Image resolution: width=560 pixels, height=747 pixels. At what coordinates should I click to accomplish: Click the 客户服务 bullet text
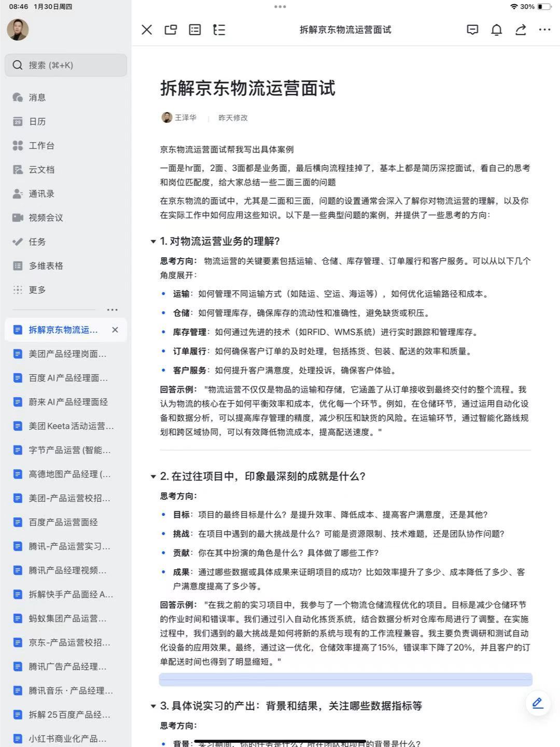[286, 371]
